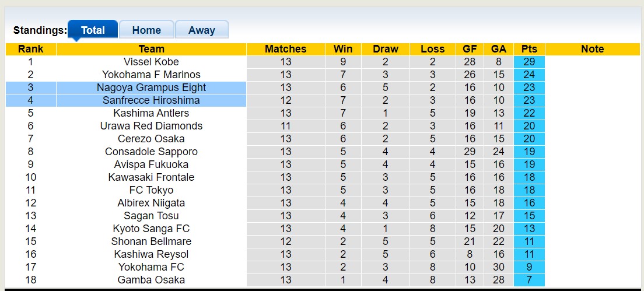Open the Away standings tab
644x291 pixels.
coord(201,30)
